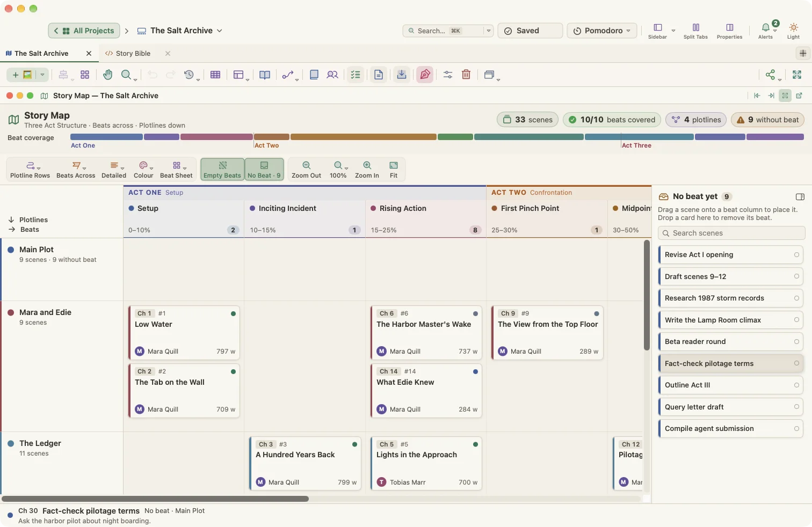This screenshot has width=812, height=527.
Task: Click the checklist icon in toolbar
Action: tap(356, 75)
